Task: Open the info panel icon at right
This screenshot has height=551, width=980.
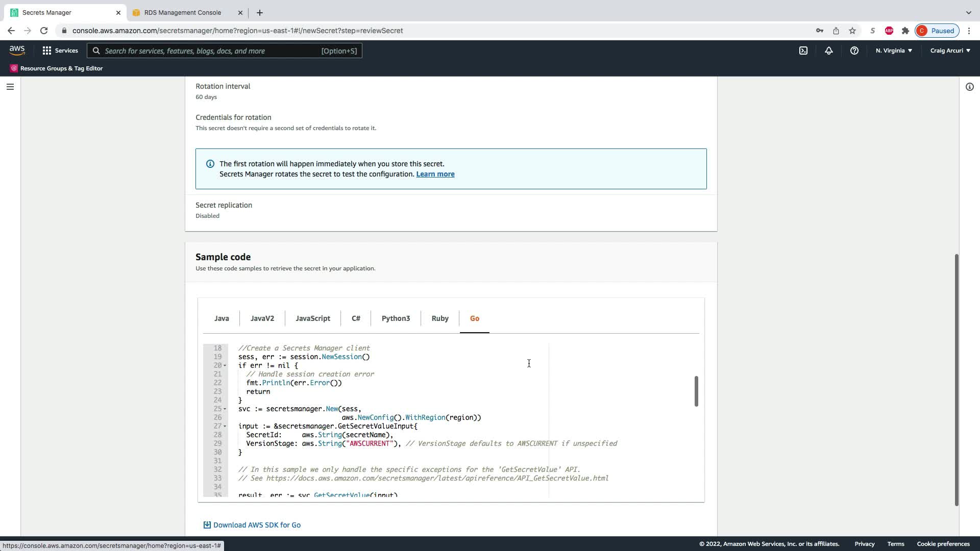Action: [969, 87]
